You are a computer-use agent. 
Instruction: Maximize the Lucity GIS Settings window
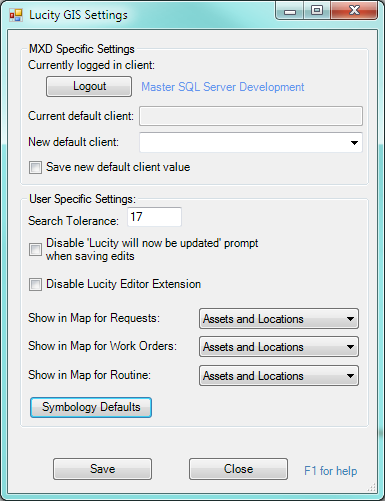coord(317,11)
